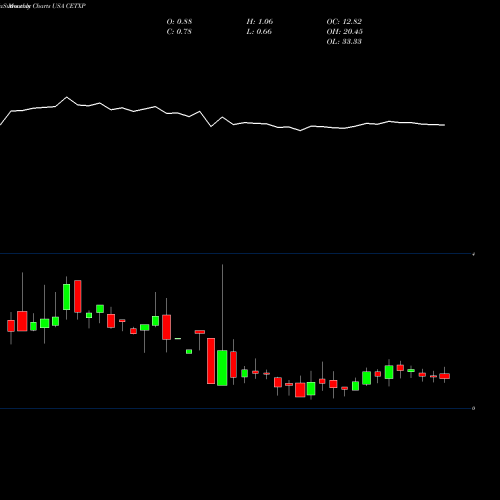
Task: Click the 'OL: 33.33' value
Action: coord(344,42)
